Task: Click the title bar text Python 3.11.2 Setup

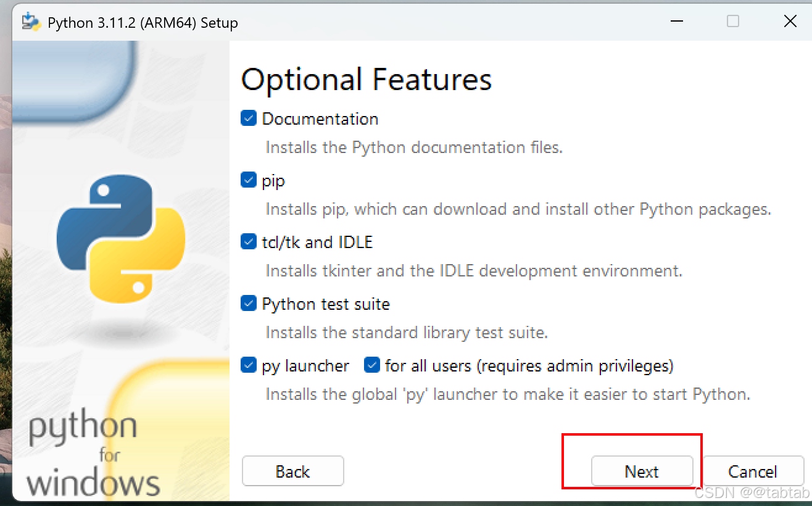Action: coord(143,23)
